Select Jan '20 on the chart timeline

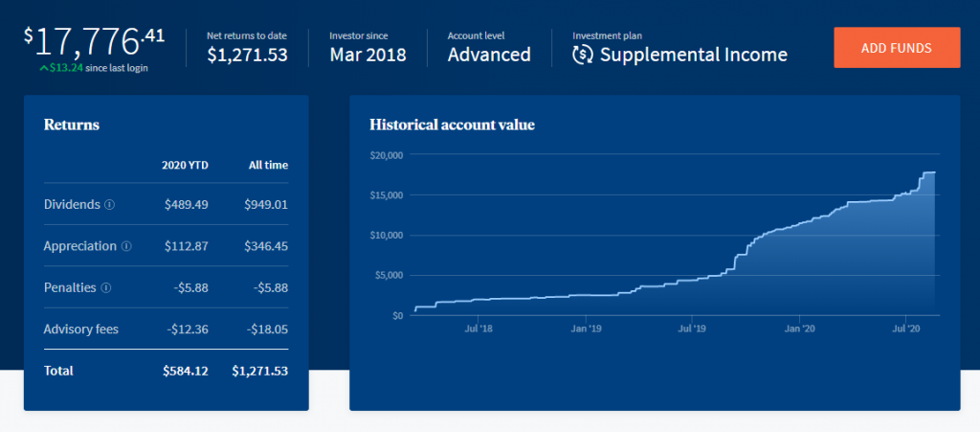pos(799,329)
